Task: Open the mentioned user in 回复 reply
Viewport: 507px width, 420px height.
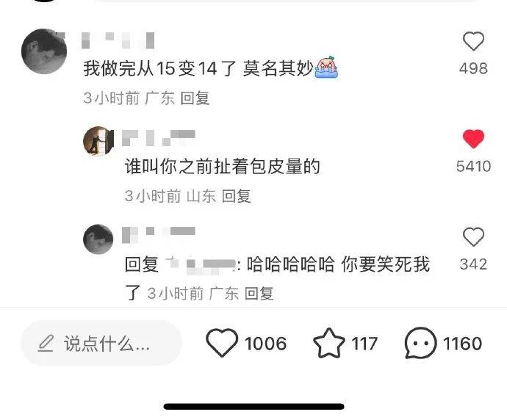Action: pyautogui.click(x=200, y=265)
